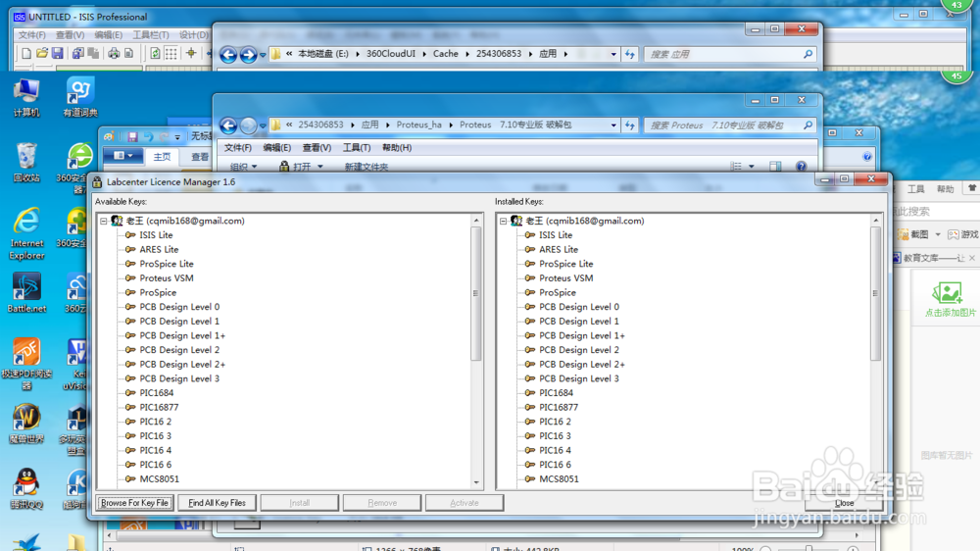Select ISIS Lite in Available Keys
Viewport: 980px width, 551px height.
pyautogui.click(x=156, y=235)
